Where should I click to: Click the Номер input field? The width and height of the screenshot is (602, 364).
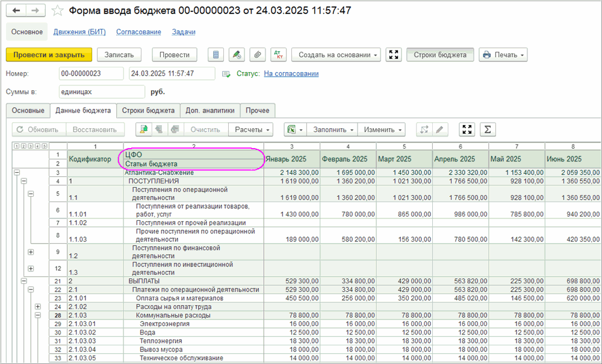tap(92, 73)
